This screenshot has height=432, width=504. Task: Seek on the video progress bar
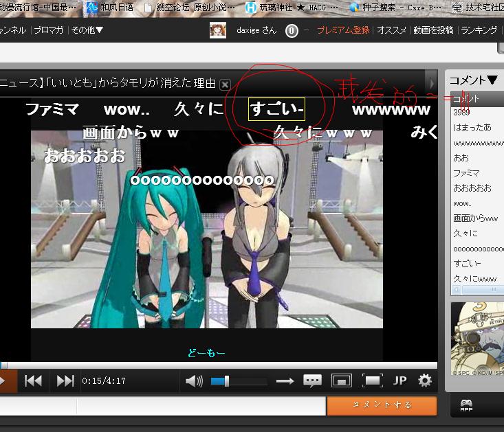click(x=219, y=365)
